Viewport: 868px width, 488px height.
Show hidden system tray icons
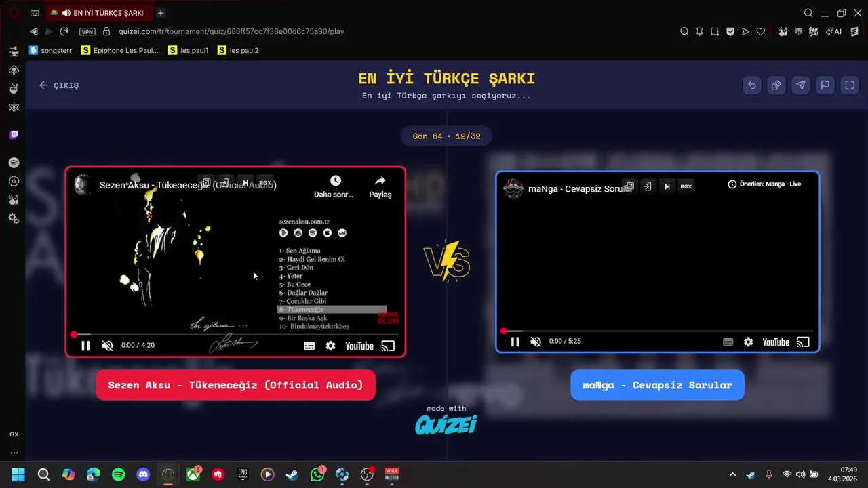coord(732,474)
